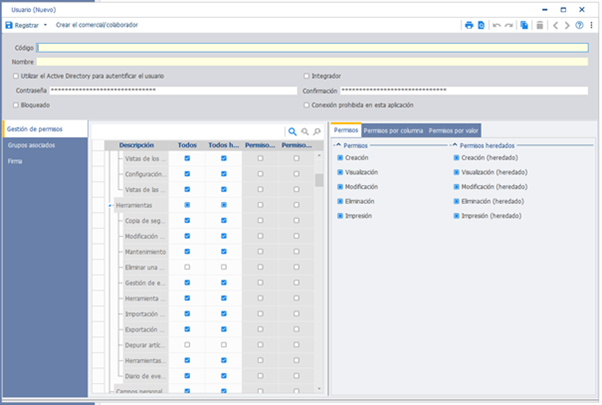Click the delete trash icon
The image size is (602, 405).
(539, 25)
